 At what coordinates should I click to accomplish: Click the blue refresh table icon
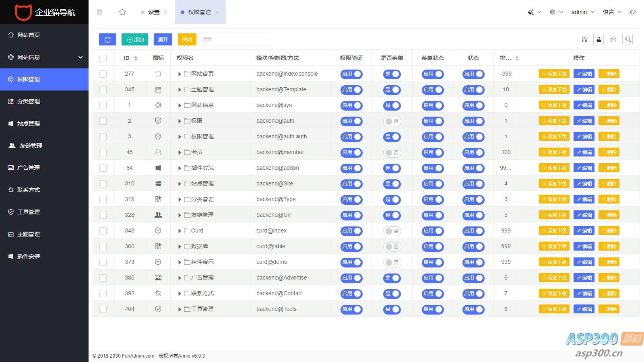tap(107, 39)
